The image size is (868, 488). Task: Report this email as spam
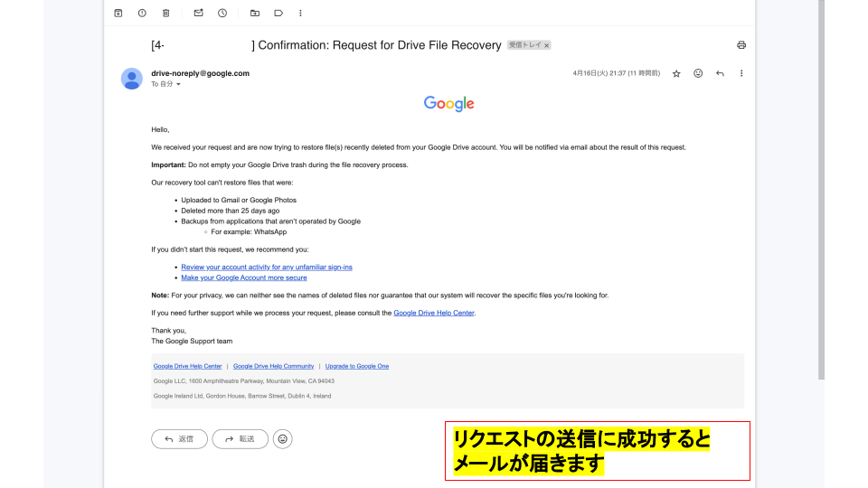(x=142, y=13)
